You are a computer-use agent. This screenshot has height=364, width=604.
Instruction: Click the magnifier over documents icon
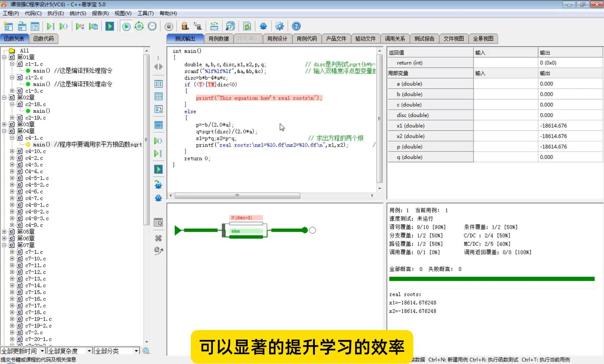click(x=230, y=26)
